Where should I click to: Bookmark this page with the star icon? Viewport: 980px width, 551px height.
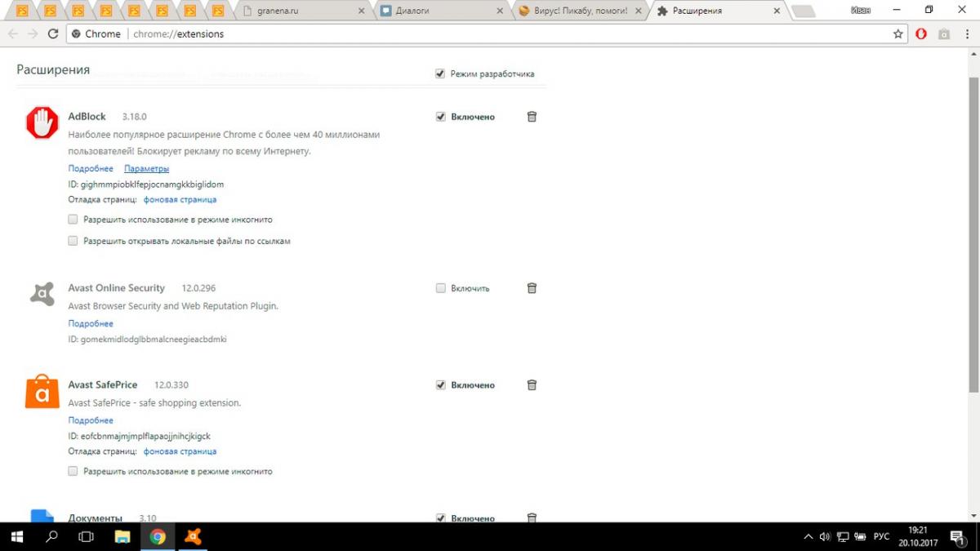898,34
